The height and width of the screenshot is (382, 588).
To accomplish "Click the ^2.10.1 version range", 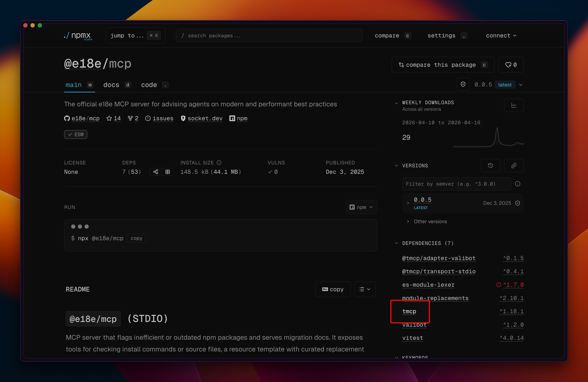I will [512, 298].
